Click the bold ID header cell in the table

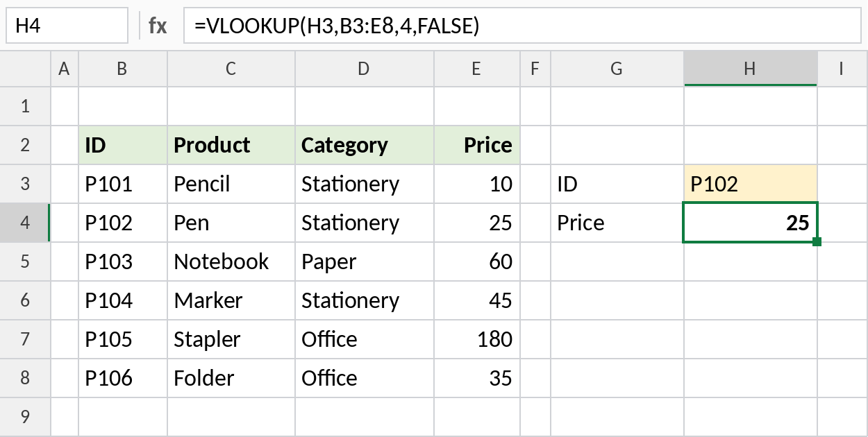click(x=123, y=145)
